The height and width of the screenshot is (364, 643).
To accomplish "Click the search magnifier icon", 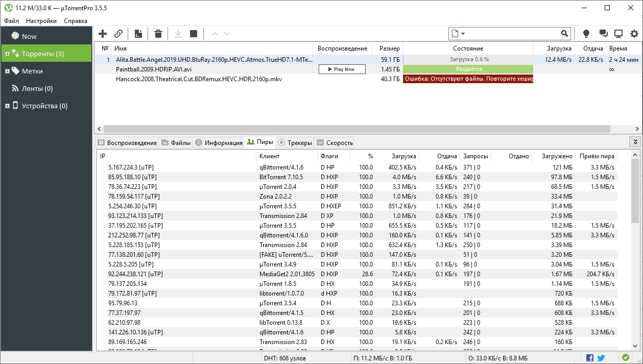I will (x=564, y=34).
